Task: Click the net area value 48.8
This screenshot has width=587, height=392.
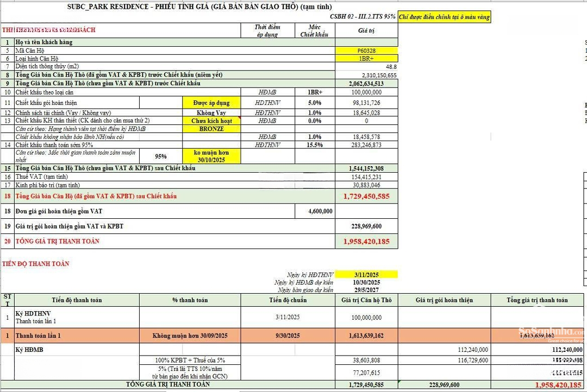Action: [x=390, y=66]
